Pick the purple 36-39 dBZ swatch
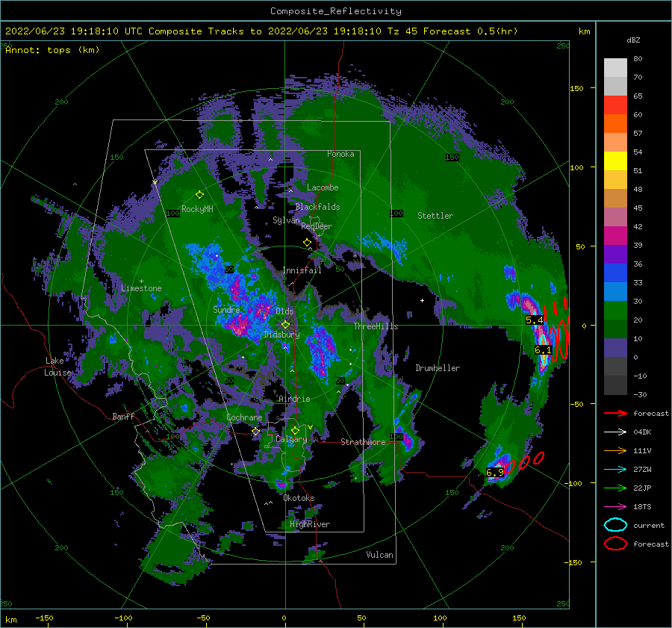The image size is (672, 628). pos(615,254)
